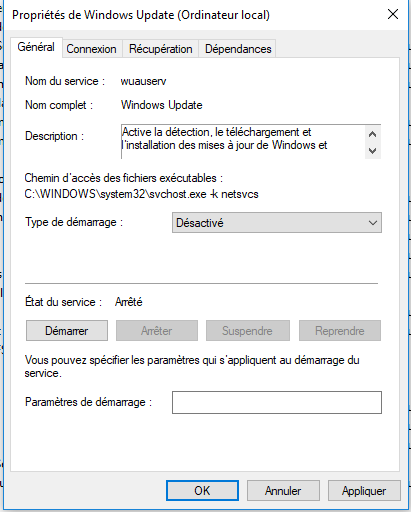Apply settings with the Appliquer button
This screenshot has width=411, height=512.
364,491
